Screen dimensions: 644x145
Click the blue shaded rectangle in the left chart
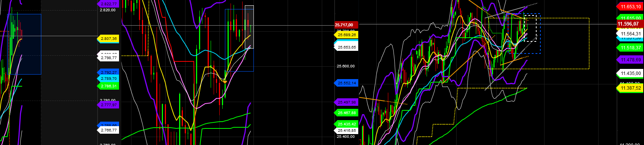point(24,44)
